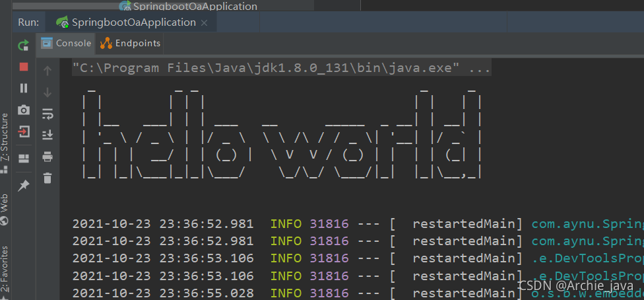Go down the stack trace arrow
Screen dimensions: 644x300
(48, 93)
